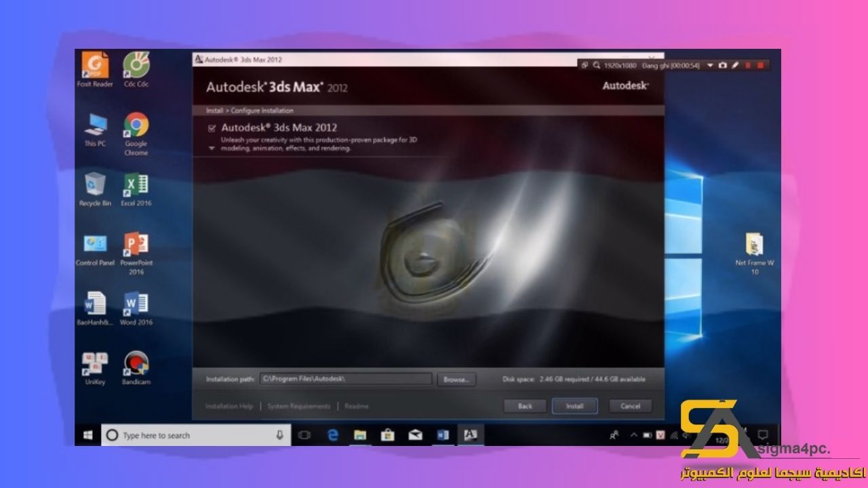Select the Net Frame W 10 folder
Image resolution: width=868 pixels, height=488 pixels.
pos(754,253)
